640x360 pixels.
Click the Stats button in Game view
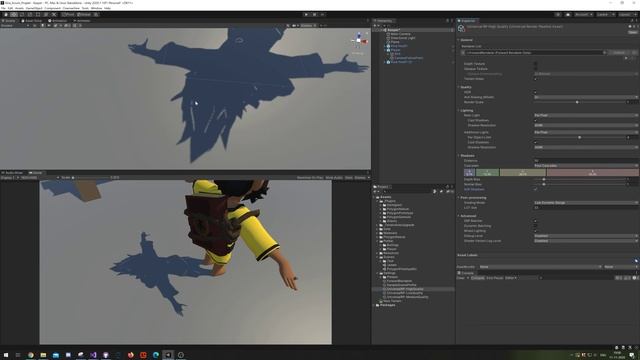[349, 178]
